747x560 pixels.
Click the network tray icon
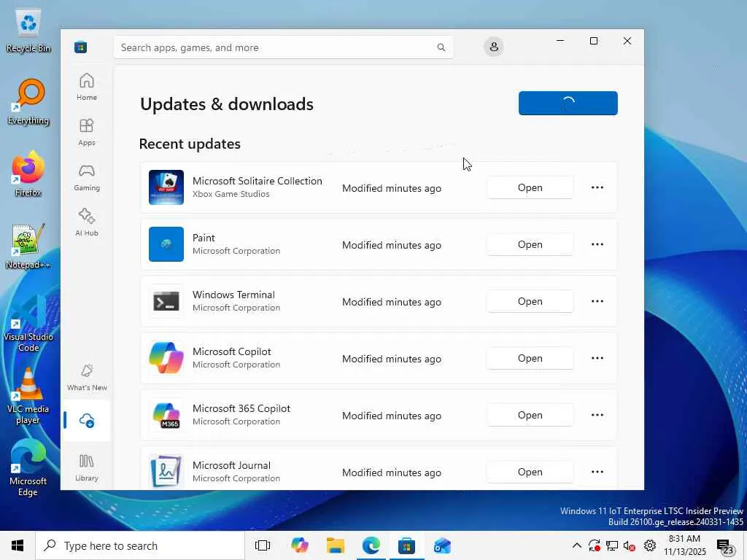(612, 545)
